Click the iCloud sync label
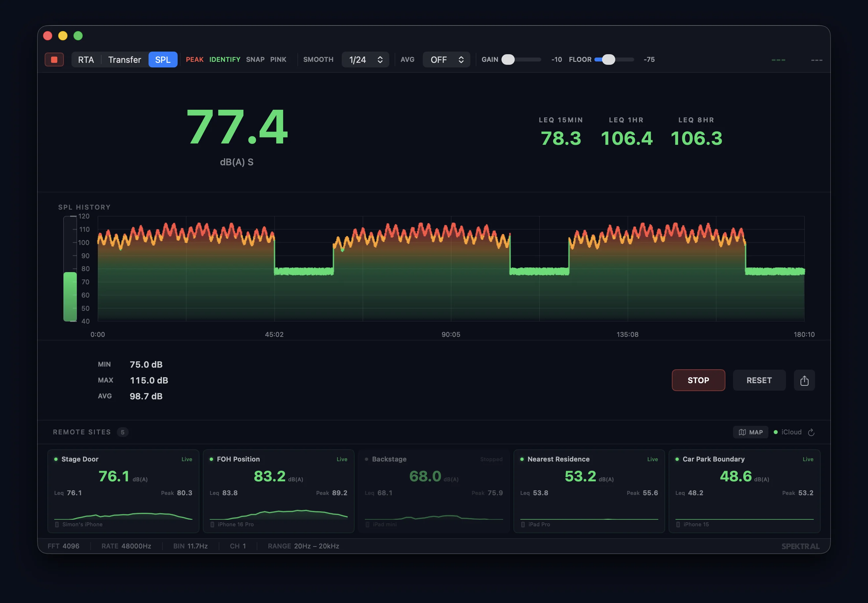Image resolution: width=868 pixels, height=603 pixels. [x=791, y=432]
